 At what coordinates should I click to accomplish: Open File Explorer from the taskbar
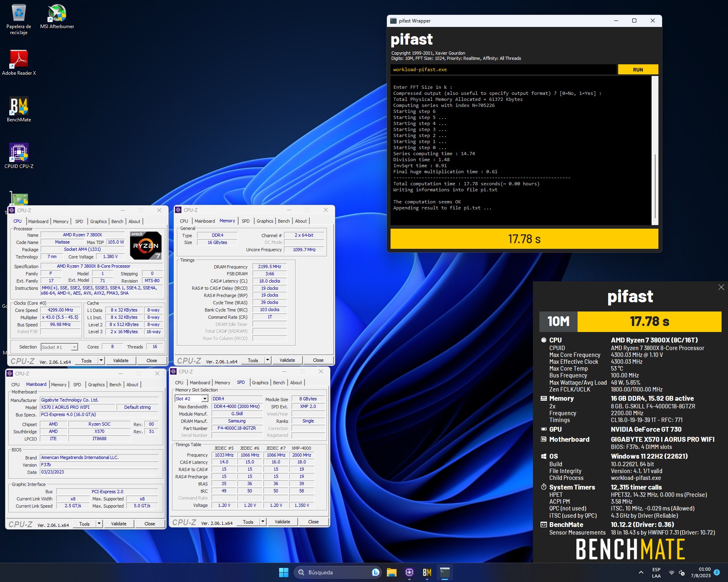click(x=391, y=572)
